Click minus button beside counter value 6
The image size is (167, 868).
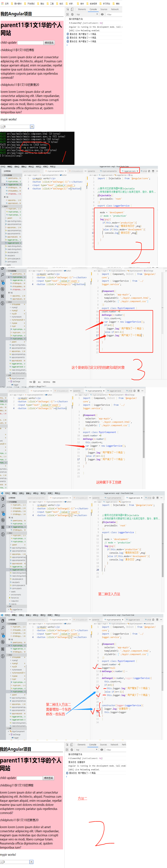click(2, 127)
